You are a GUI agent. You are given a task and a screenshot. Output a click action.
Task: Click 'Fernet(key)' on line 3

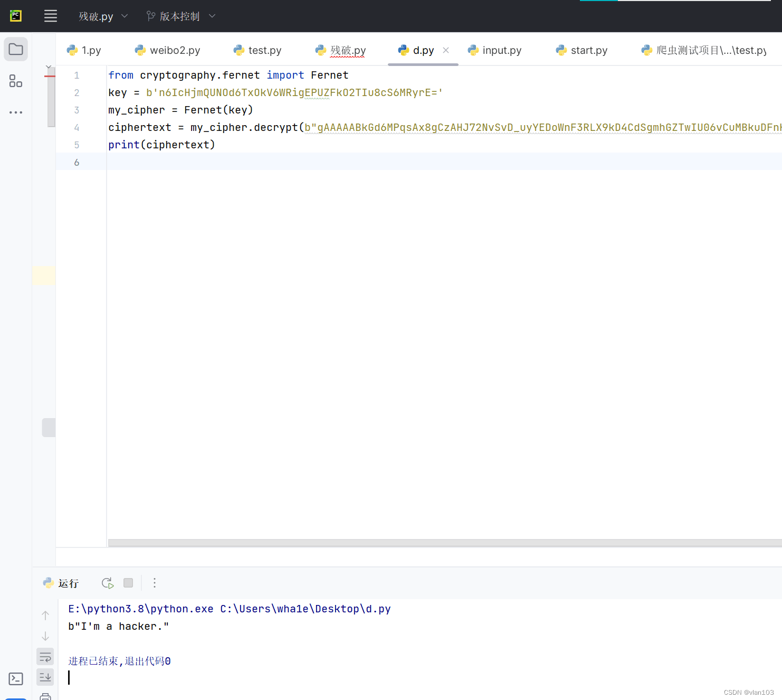(x=219, y=110)
